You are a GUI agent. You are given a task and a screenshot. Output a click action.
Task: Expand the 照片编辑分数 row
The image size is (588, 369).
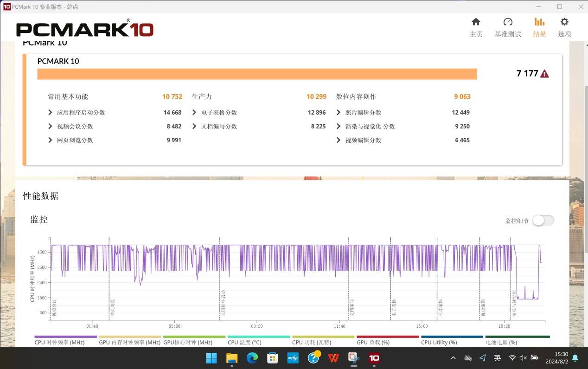click(339, 113)
